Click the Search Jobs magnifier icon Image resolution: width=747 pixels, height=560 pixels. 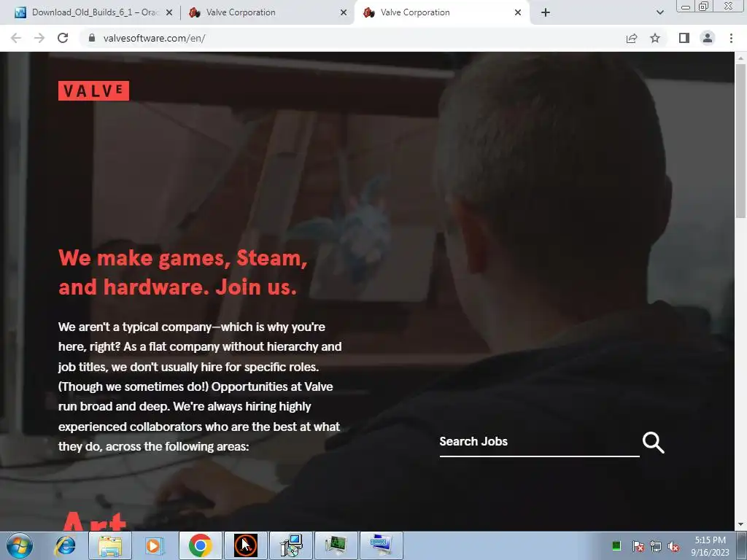[x=653, y=443]
